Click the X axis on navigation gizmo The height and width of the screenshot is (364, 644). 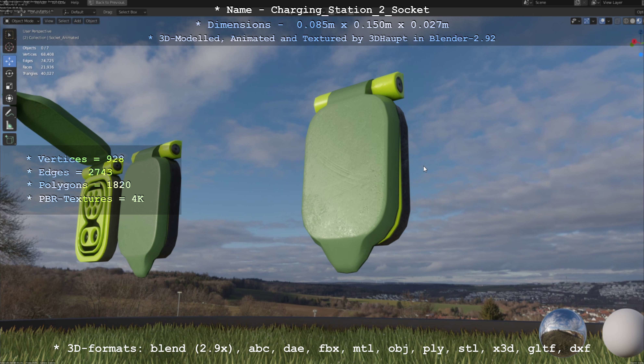click(634, 41)
